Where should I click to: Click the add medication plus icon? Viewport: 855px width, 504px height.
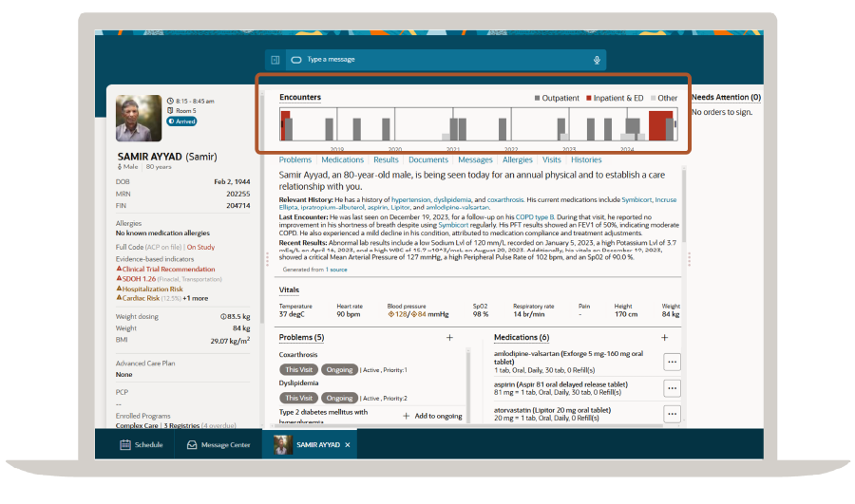(x=664, y=338)
